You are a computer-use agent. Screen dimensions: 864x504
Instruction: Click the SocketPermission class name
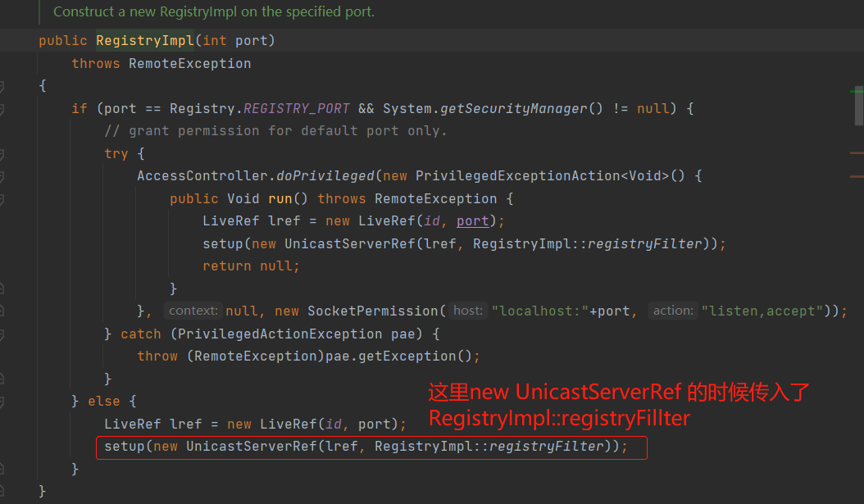tap(373, 311)
